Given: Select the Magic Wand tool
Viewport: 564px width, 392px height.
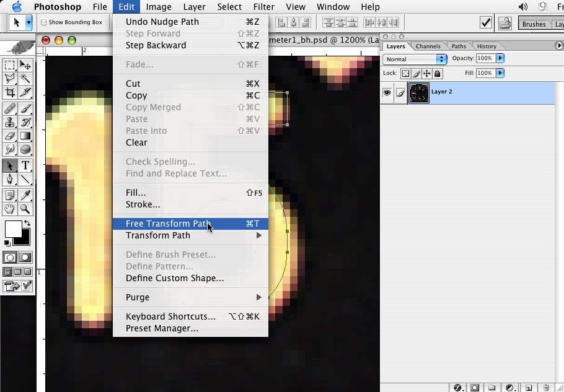Looking at the screenshot, I should click(x=25, y=79).
